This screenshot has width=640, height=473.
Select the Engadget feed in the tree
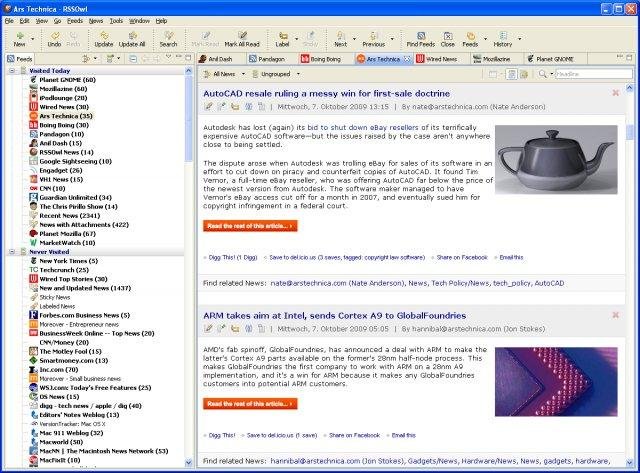[60, 170]
